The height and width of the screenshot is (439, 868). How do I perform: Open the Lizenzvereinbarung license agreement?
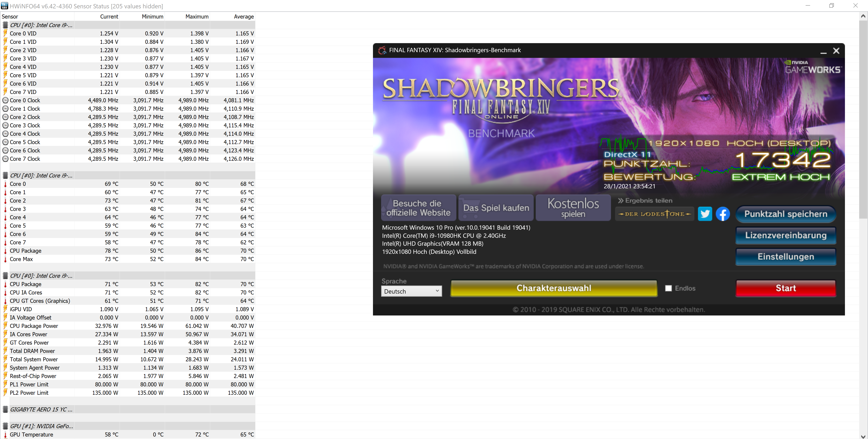coord(785,235)
